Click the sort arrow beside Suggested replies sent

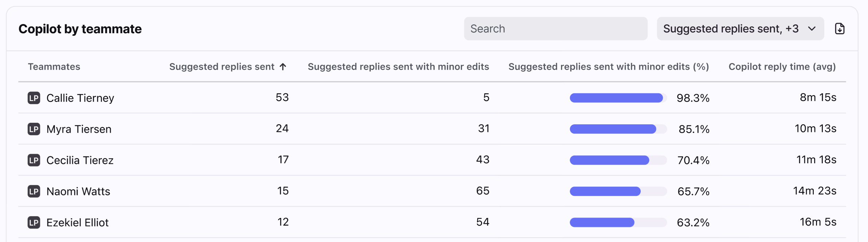(283, 67)
